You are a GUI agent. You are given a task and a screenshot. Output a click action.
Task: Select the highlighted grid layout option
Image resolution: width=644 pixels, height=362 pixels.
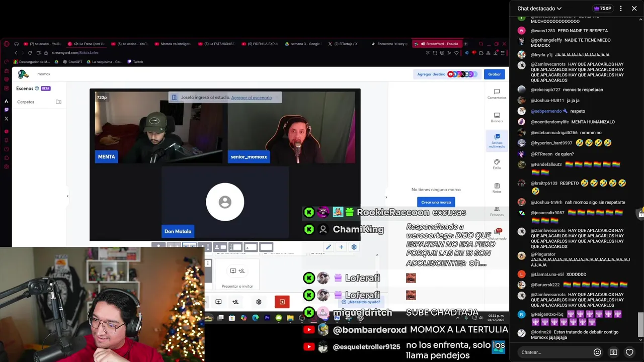click(x=189, y=247)
